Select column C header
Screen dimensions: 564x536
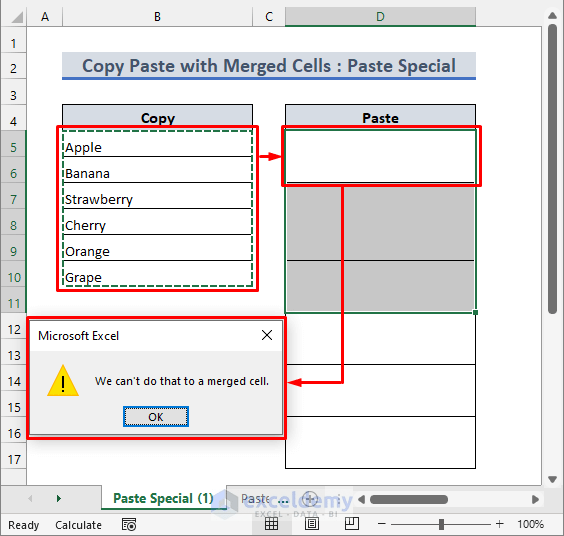pyautogui.click(x=269, y=17)
